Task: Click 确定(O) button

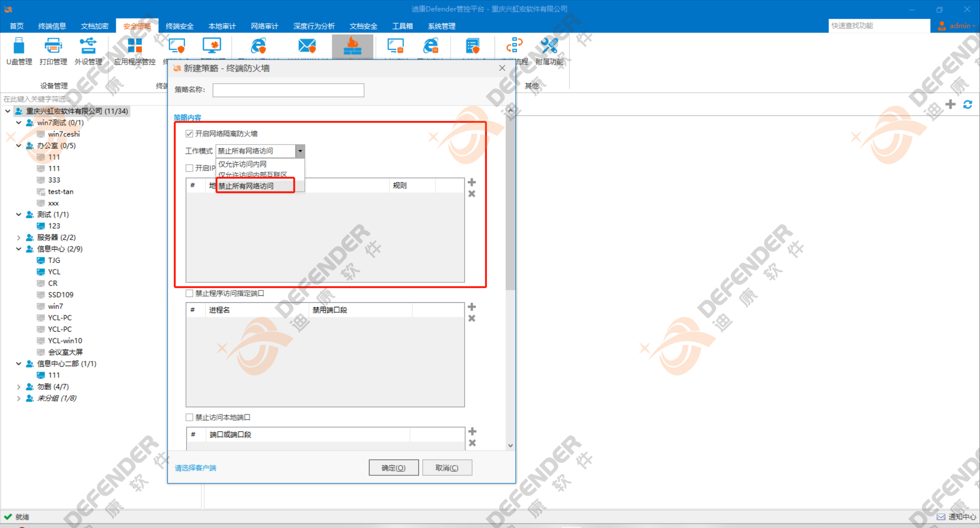Action: pos(394,468)
